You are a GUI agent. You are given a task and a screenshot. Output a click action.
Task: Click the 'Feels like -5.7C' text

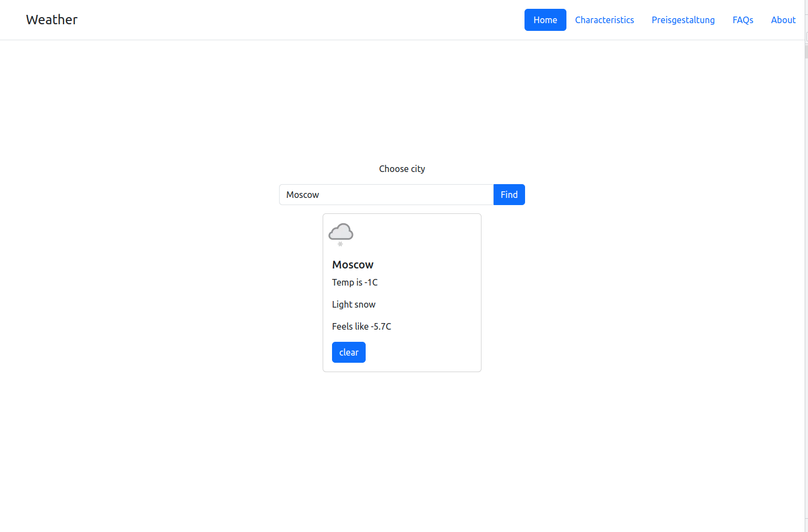tap(361, 326)
